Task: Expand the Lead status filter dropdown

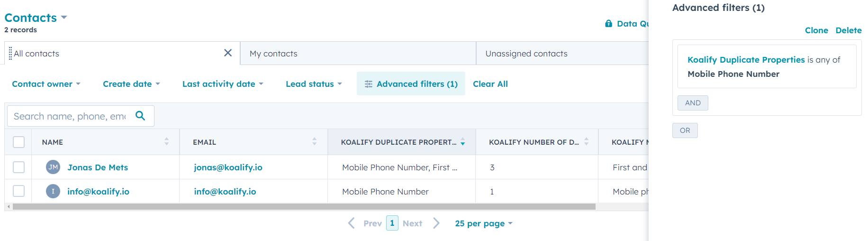Action: [314, 84]
